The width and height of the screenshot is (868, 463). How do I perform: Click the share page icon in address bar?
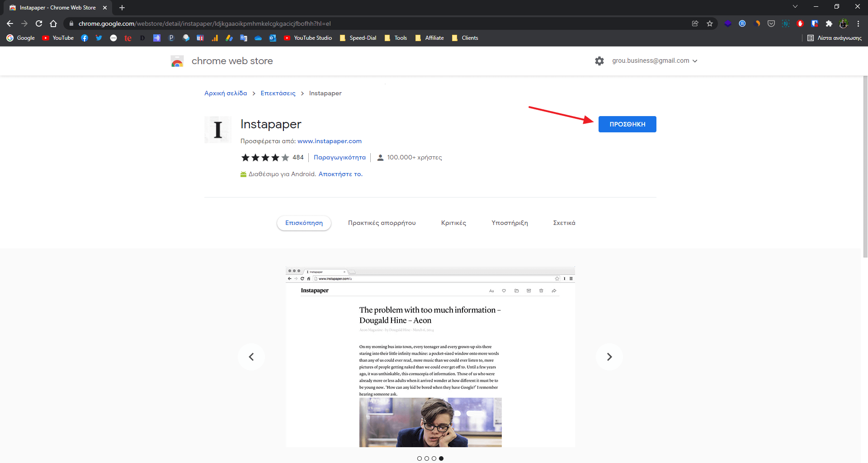695,23
